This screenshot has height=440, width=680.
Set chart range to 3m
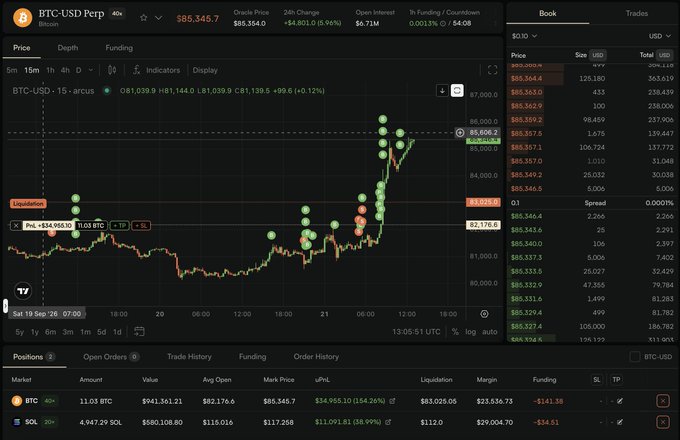pos(68,332)
